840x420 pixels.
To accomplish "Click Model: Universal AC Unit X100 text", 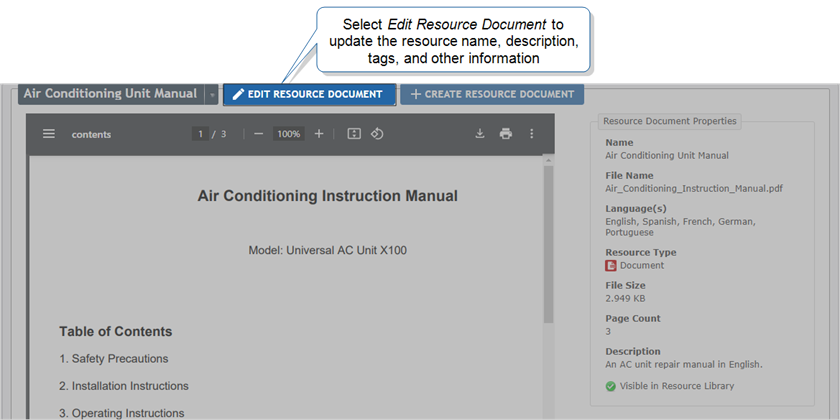I will (x=327, y=250).
